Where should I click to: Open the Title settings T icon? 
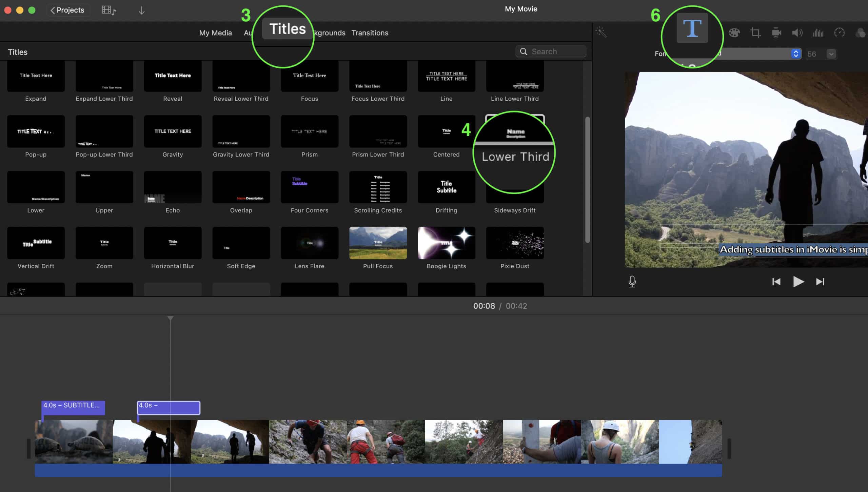coord(692,28)
